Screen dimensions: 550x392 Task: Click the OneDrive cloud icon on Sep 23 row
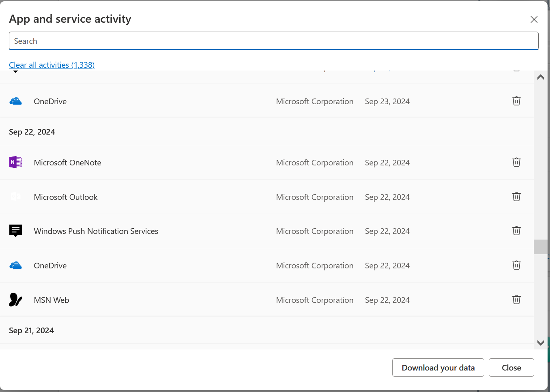point(15,101)
